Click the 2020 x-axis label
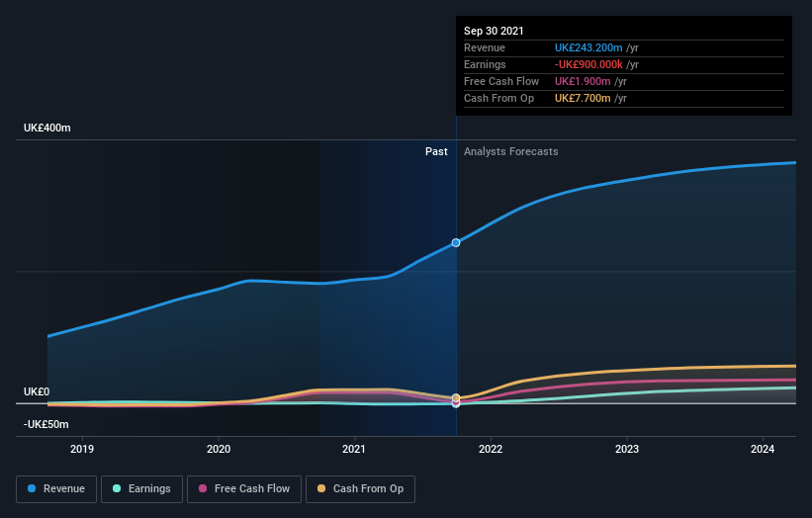The image size is (812, 518). coord(219,449)
